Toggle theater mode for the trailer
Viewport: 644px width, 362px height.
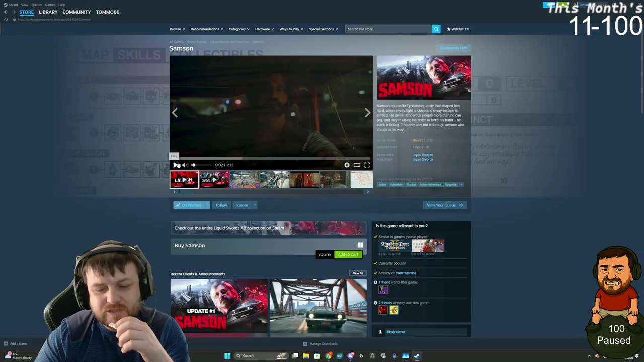(357, 165)
